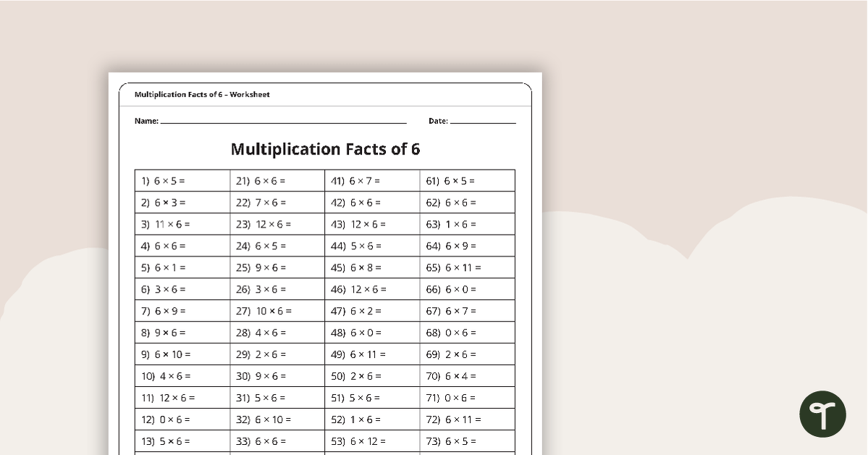Select problem 68) 0 × 6 =
The width and height of the screenshot is (868, 455).
tap(450, 333)
